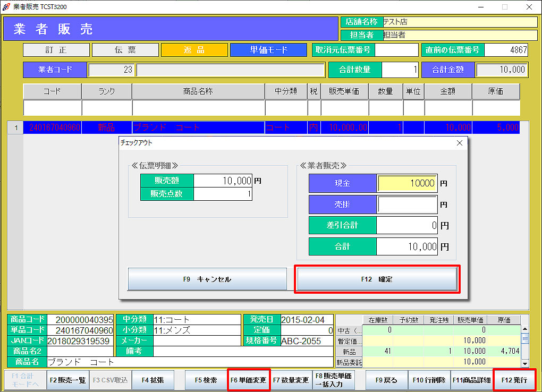542x392 pixels.
Task: Click the 売掛 amount input field
Action: tap(407, 204)
